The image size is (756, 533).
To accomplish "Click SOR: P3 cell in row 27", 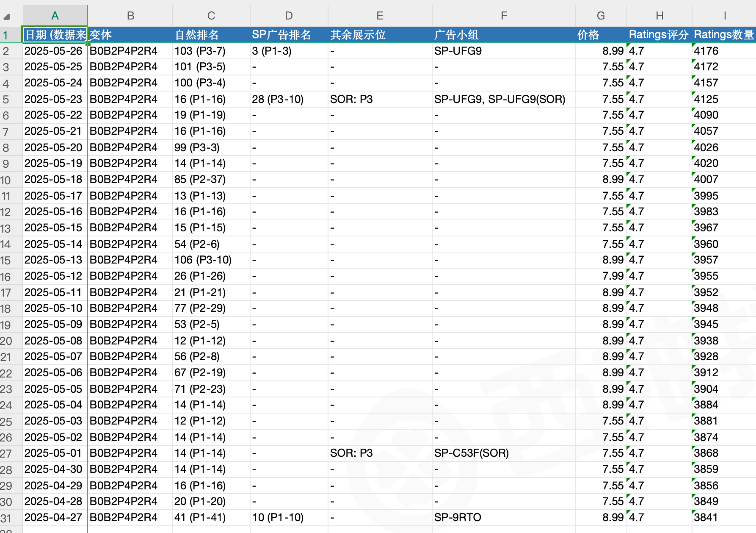I will pyautogui.click(x=380, y=453).
